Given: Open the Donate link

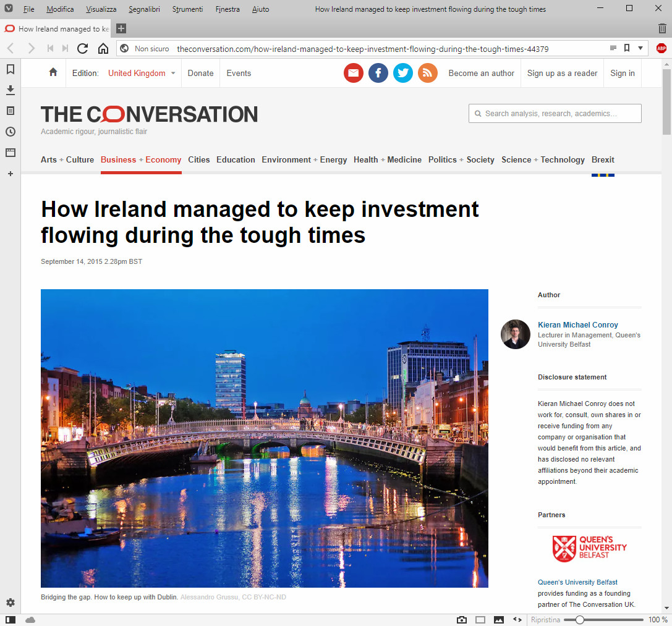Looking at the screenshot, I should [200, 74].
